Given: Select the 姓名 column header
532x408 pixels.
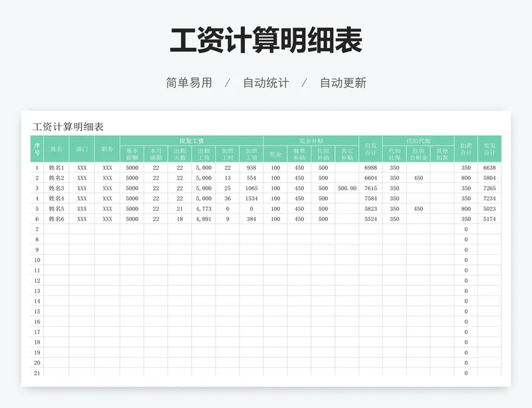Looking at the screenshot, I should tap(57, 149).
